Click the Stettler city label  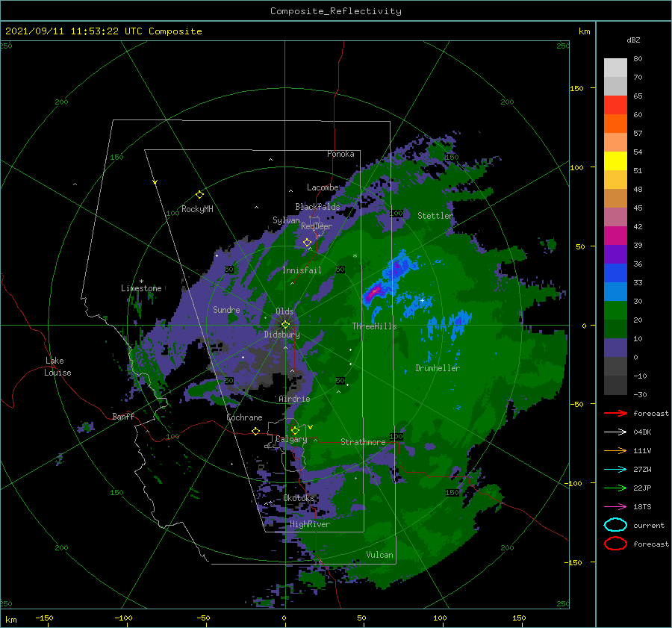pyautogui.click(x=435, y=216)
